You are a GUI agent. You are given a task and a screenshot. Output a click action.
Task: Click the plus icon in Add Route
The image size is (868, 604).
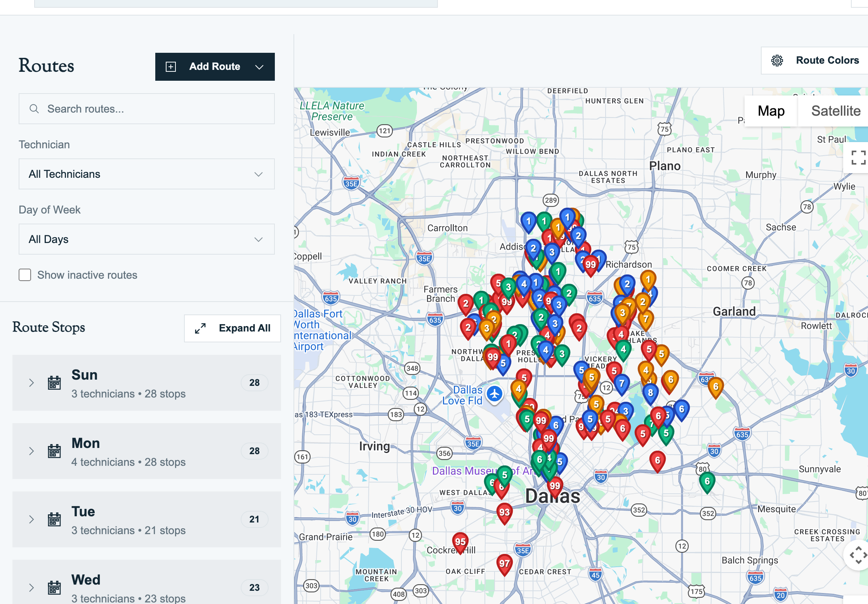pyautogui.click(x=171, y=67)
